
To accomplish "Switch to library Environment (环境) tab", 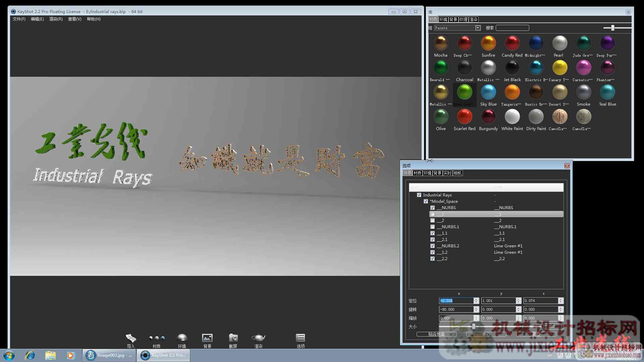I will [443, 19].
